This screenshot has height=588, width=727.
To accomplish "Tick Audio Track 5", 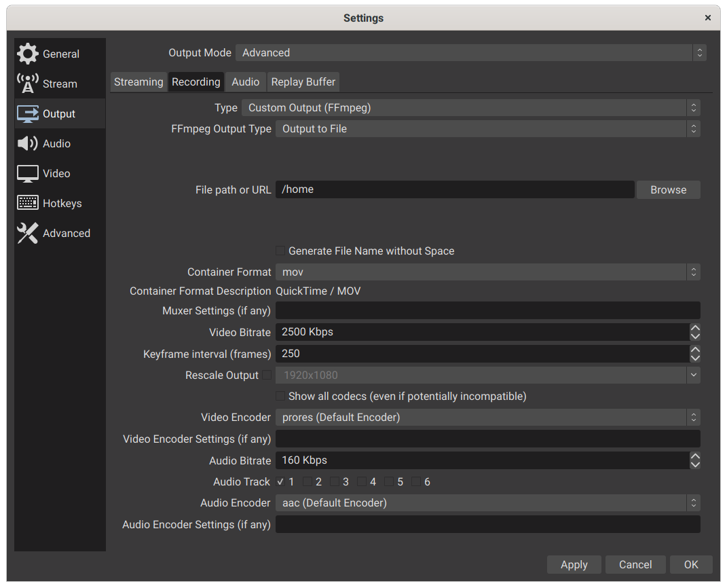I will [x=388, y=482].
